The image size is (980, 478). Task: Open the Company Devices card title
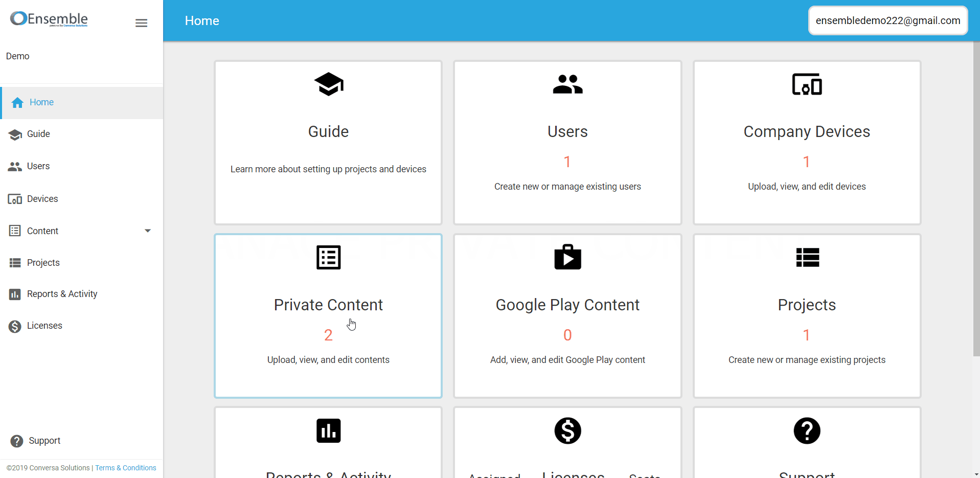[x=807, y=132]
